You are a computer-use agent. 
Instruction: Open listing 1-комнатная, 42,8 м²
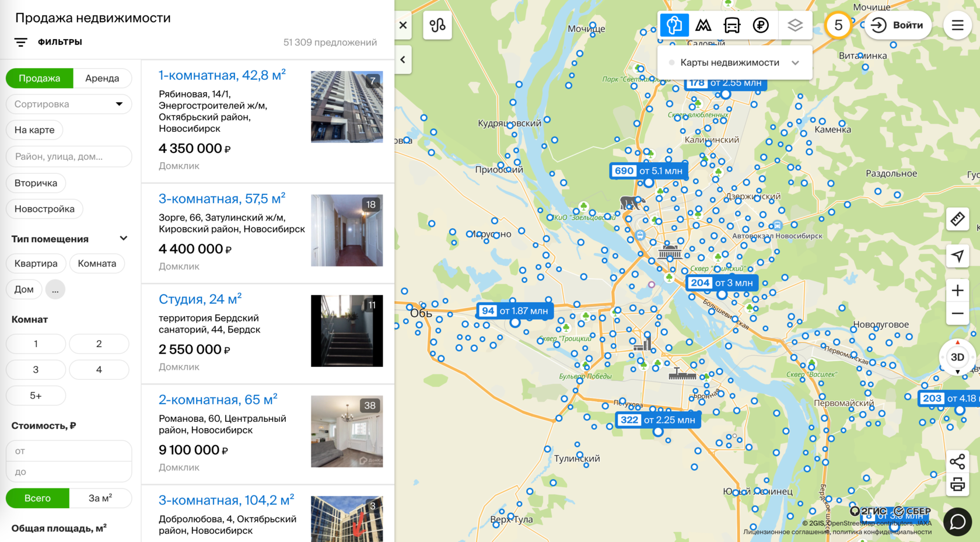[x=222, y=75]
